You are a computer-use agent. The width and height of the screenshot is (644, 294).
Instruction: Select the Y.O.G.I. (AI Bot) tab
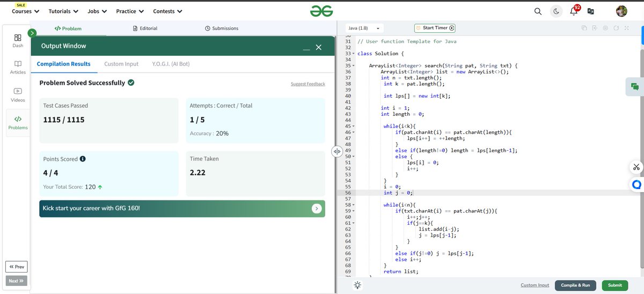pos(171,64)
